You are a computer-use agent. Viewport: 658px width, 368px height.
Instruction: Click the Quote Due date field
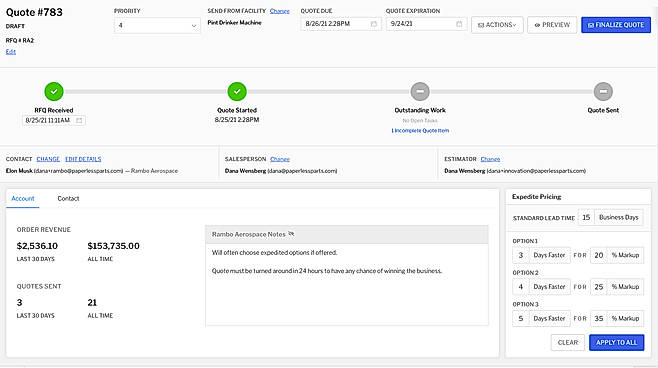tap(340, 24)
